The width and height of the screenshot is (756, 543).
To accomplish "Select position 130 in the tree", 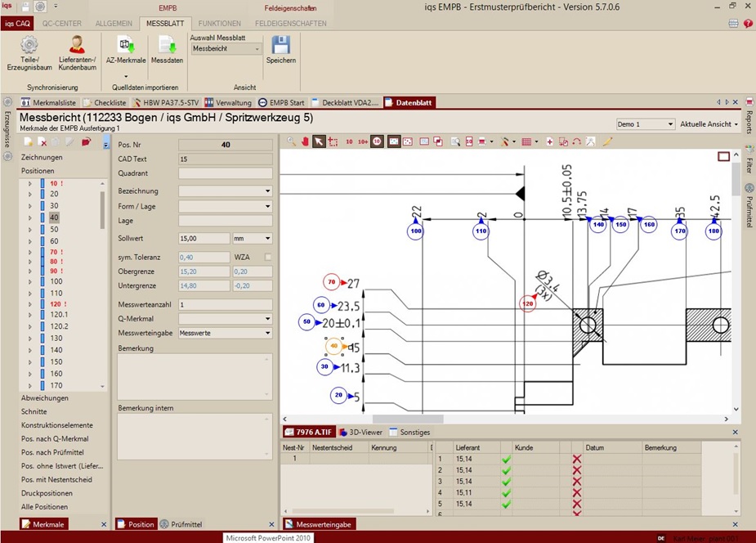I will (56, 338).
